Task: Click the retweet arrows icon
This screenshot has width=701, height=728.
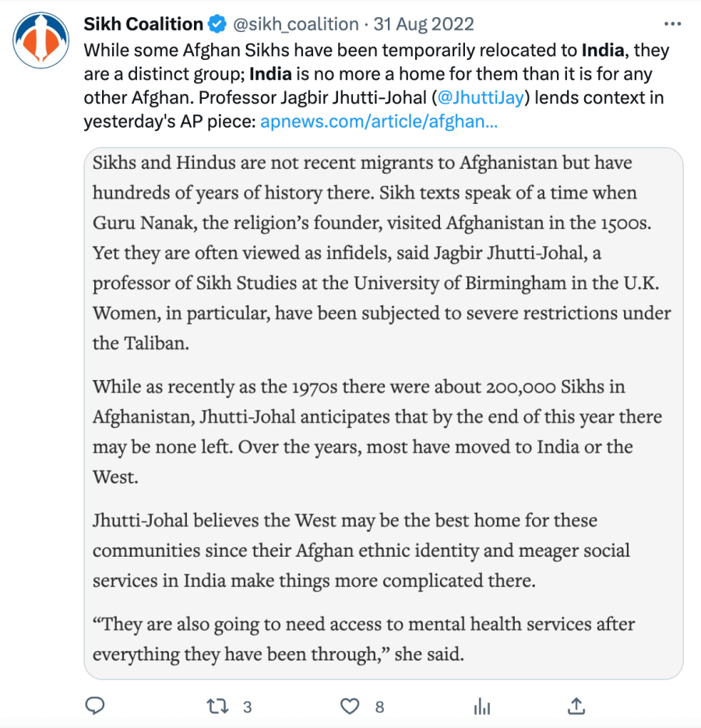Action: coord(217,706)
